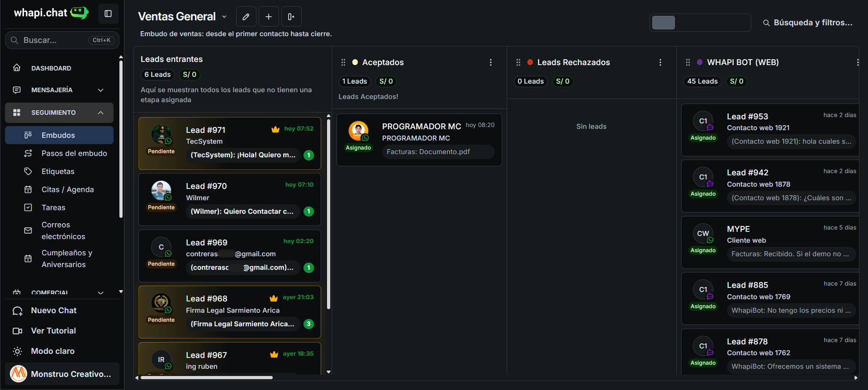Click the Pasos del embudo icon
This screenshot has height=390, width=868.
pos(28,153)
